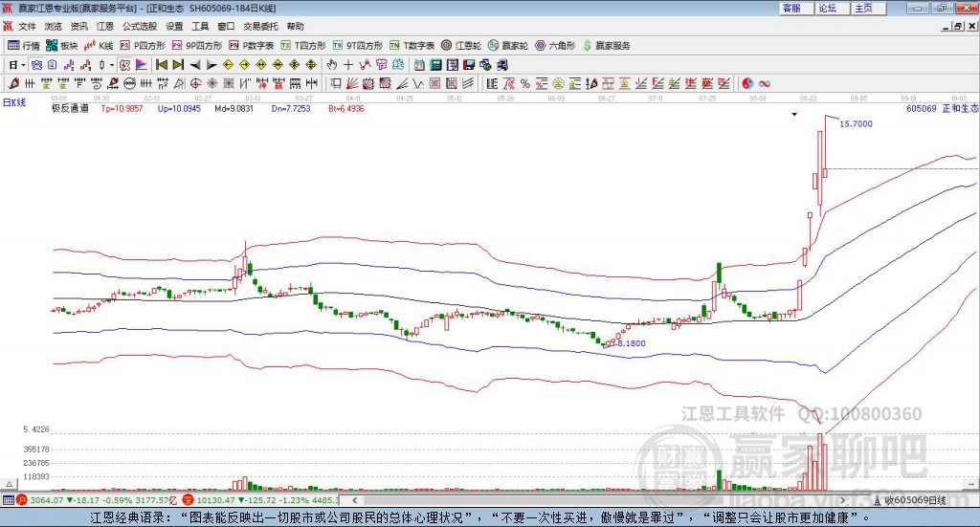Open the P四方形 tool
This screenshot has height=527, width=980.
coord(143,46)
